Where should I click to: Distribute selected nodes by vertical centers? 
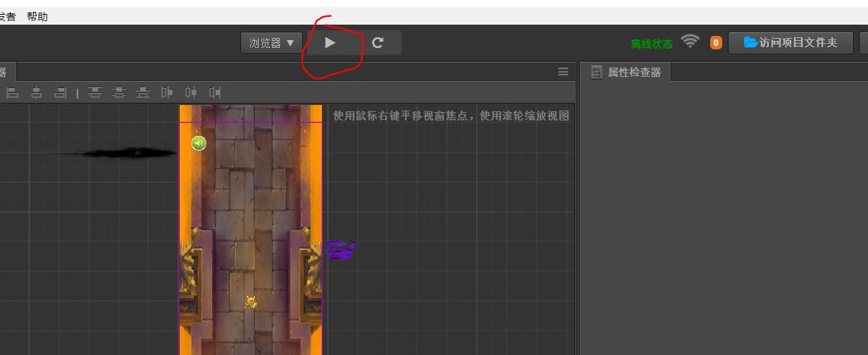coord(119,92)
